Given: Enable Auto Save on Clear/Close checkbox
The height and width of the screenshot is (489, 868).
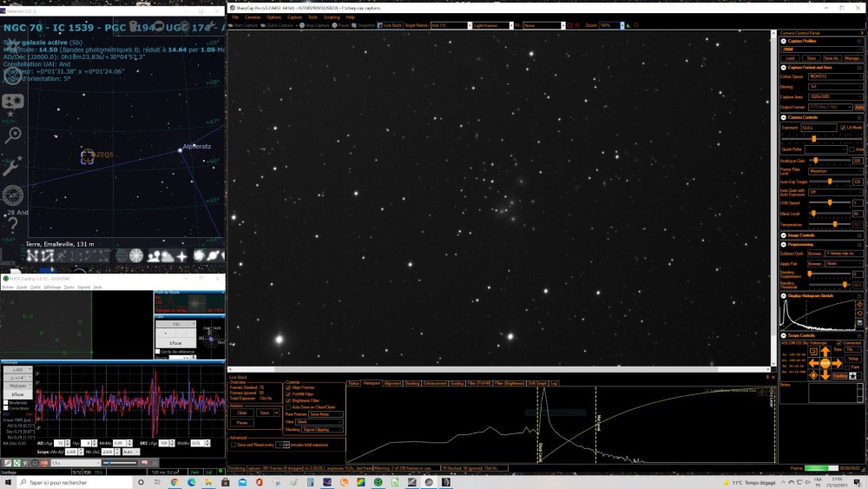Looking at the screenshot, I should coord(288,407).
